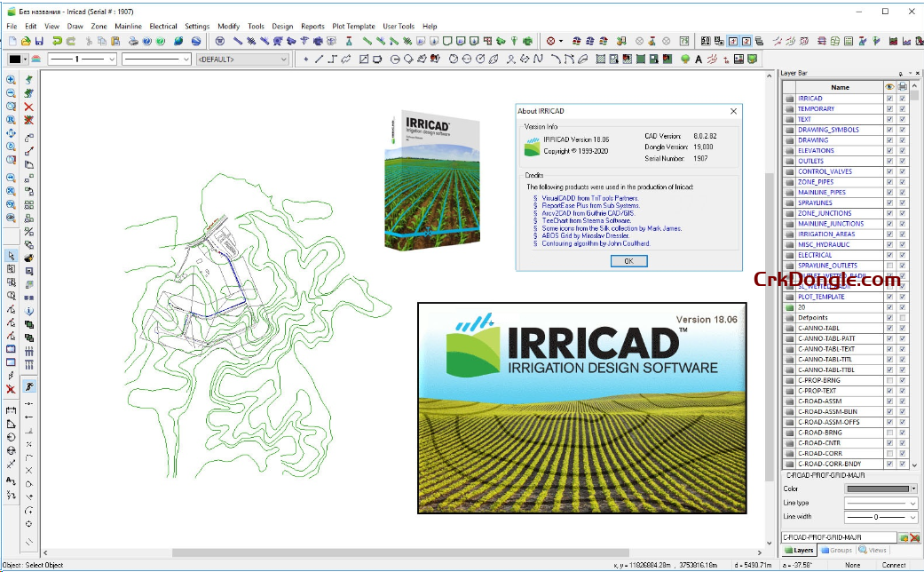
Task: Expand the Line type dropdown in Layer Bar
Action: click(881, 503)
